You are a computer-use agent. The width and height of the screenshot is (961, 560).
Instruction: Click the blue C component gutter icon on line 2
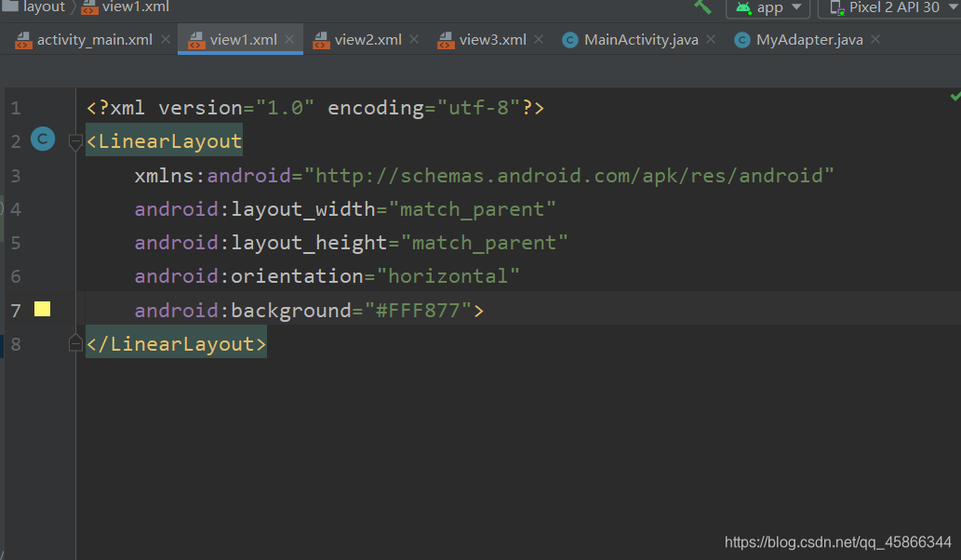(x=43, y=139)
